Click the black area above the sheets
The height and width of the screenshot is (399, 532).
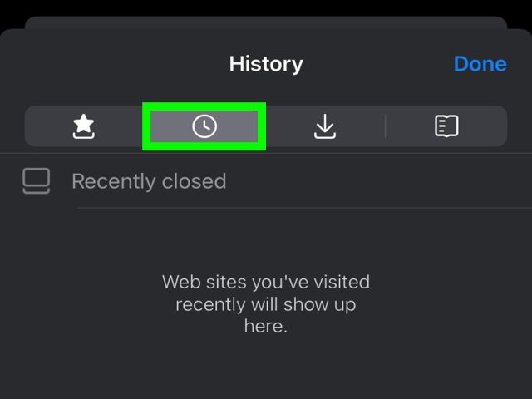266,7
